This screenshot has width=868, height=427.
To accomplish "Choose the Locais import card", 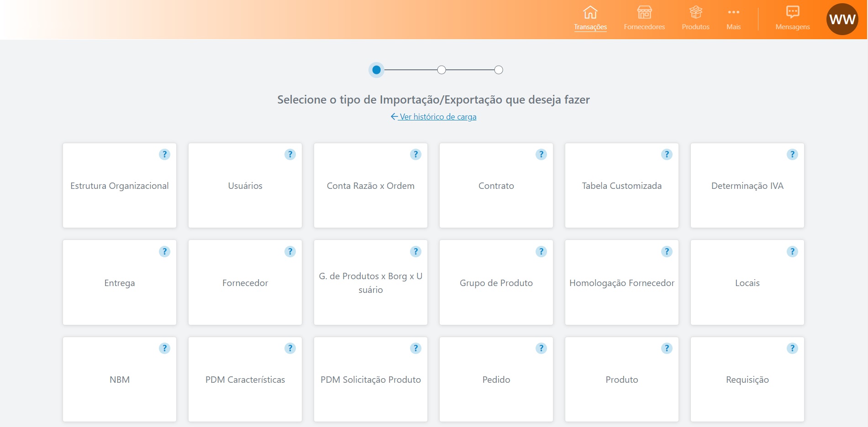I will (x=747, y=283).
